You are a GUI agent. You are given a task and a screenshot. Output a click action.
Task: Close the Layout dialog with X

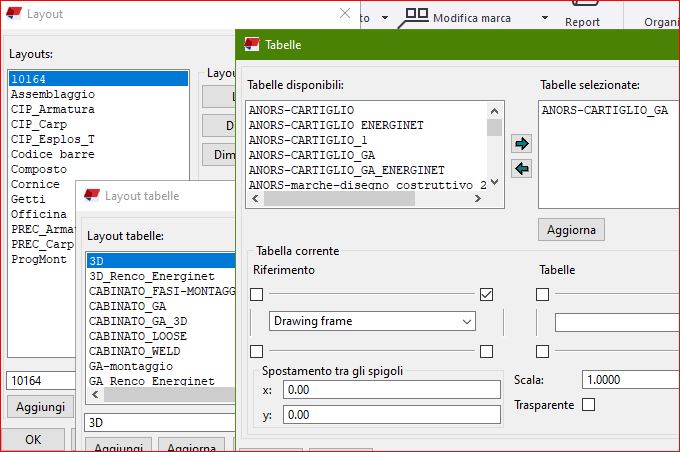click(345, 14)
